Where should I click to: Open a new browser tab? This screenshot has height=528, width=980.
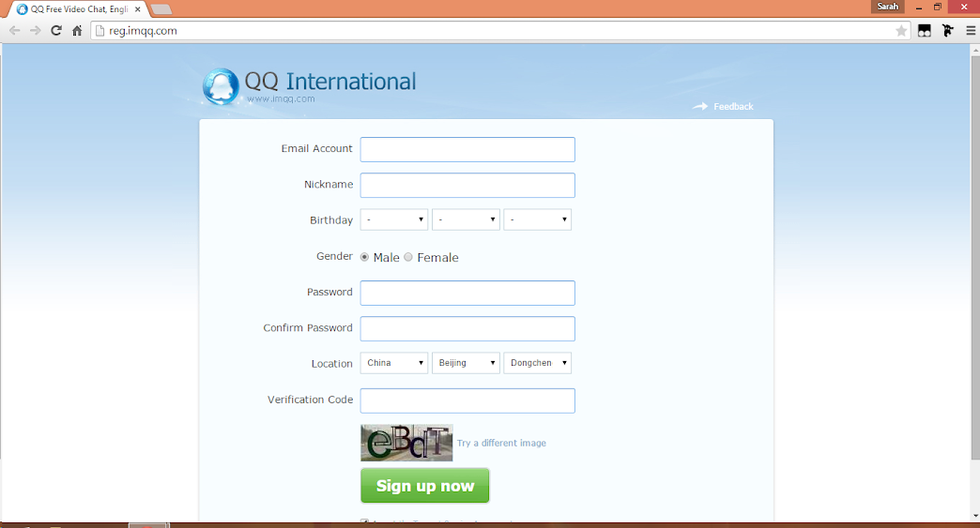tap(161, 9)
